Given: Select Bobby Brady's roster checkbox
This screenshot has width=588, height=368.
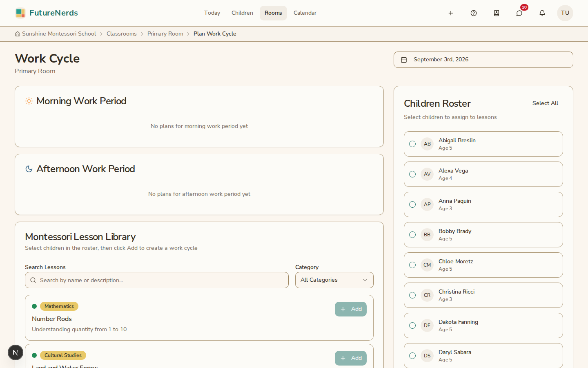Looking at the screenshot, I should 412,235.
